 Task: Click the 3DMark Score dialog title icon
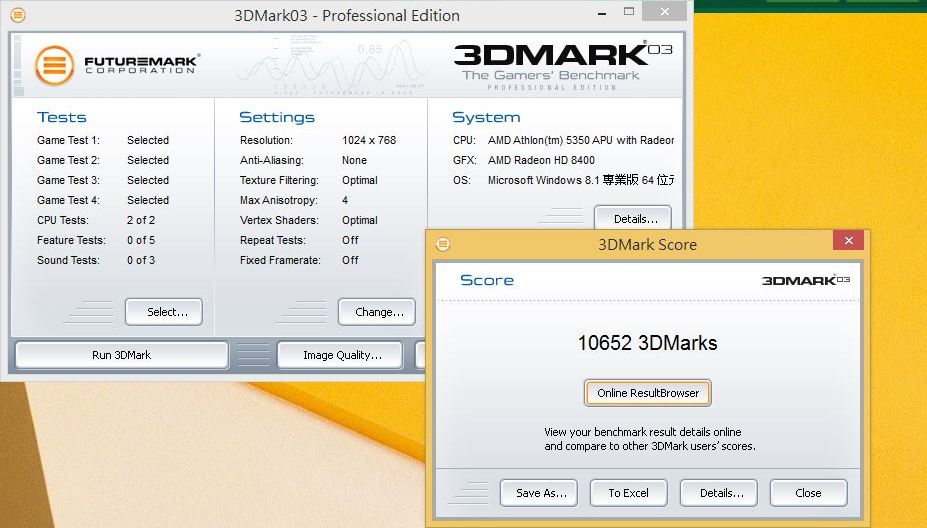tap(443, 244)
